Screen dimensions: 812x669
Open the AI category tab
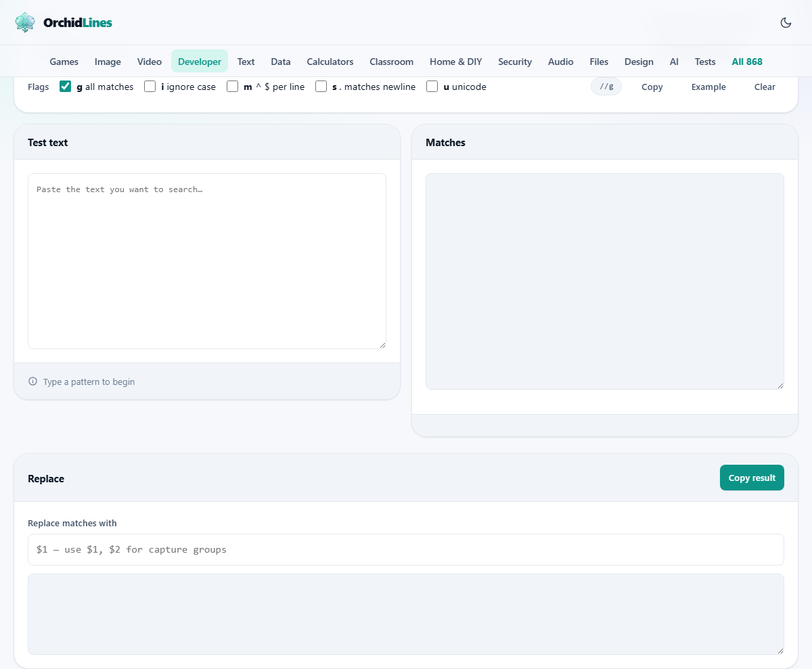click(674, 62)
